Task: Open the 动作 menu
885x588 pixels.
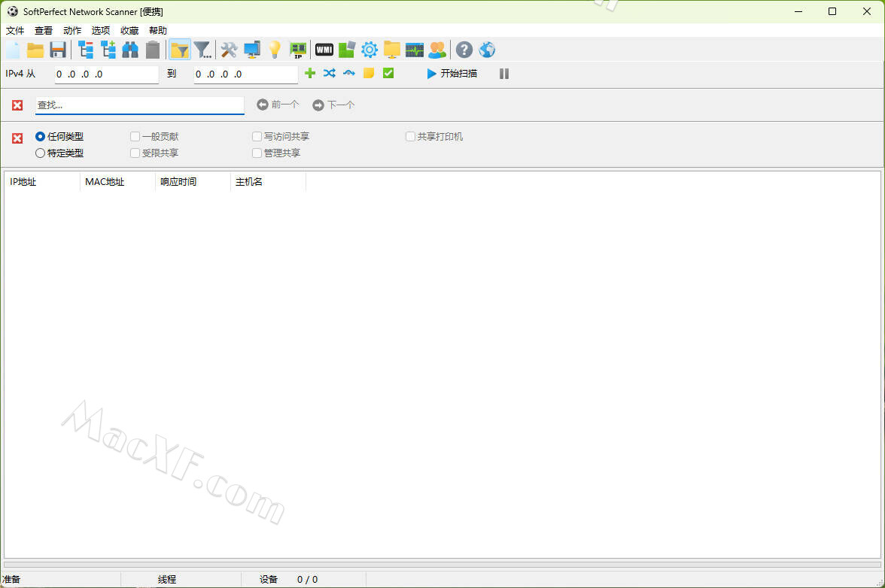Action: (x=72, y=30)
